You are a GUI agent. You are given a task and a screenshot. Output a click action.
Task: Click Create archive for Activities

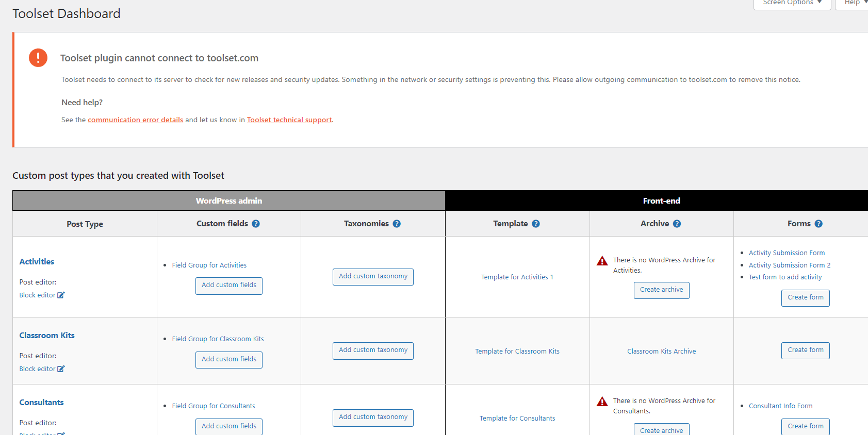662,290
